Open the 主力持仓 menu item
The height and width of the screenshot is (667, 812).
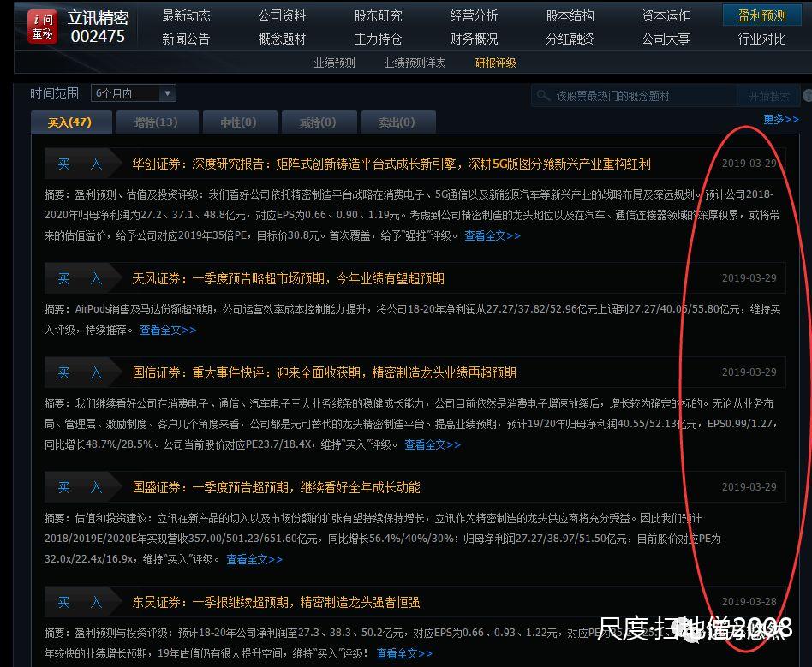click(x=378, y=39)
